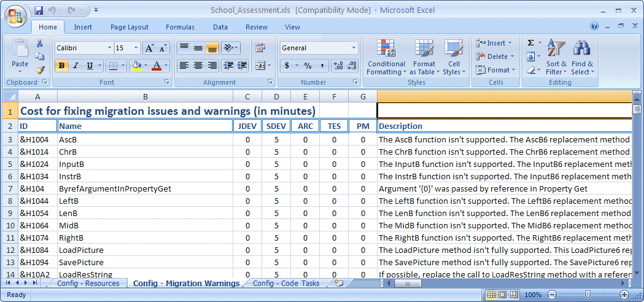Apply red font color
The height and width of the screenshot is (302, 644).
pyautogui.click(x=157, y=65)
